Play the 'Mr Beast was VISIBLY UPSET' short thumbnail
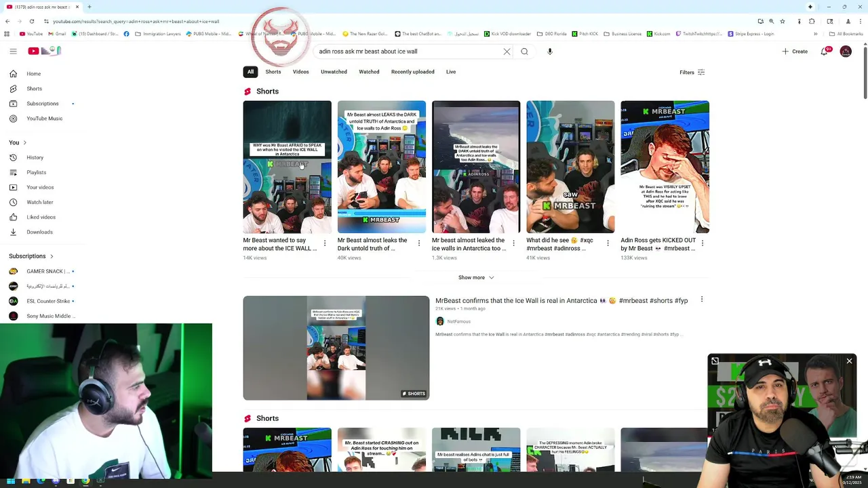 tap(665, 167)
